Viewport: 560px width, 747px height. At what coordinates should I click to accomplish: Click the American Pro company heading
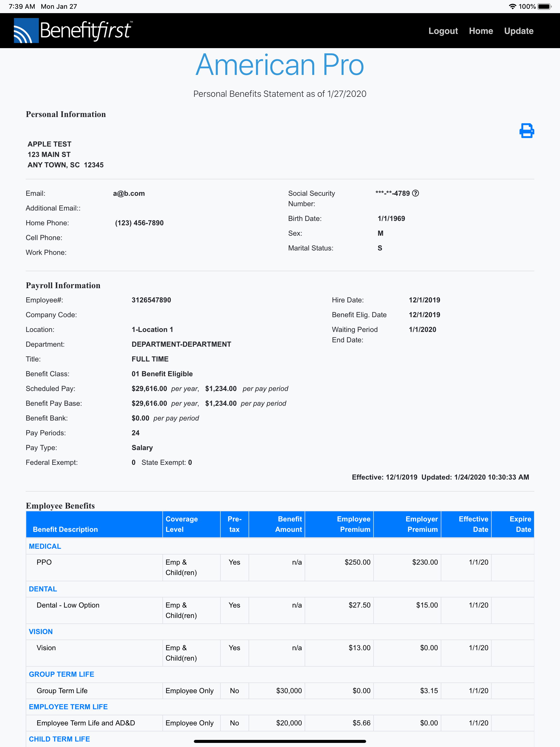[280, 65]
